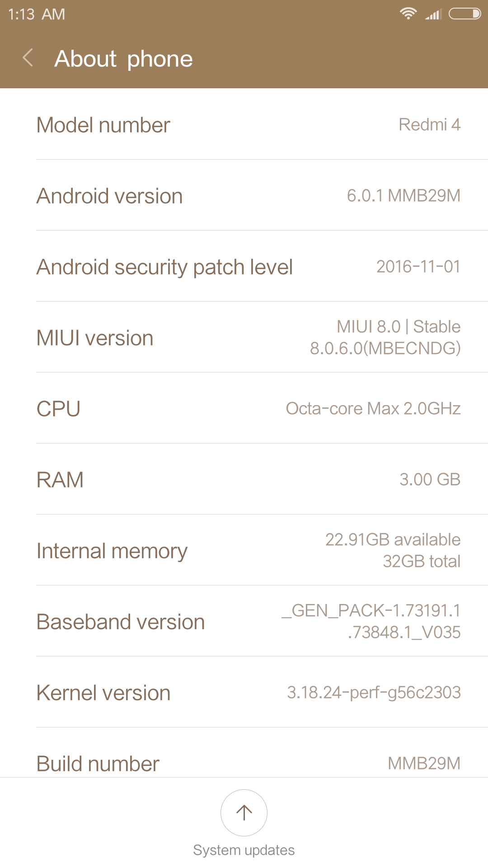Tap the Redmi 4 model value

[x=429, y=125]
